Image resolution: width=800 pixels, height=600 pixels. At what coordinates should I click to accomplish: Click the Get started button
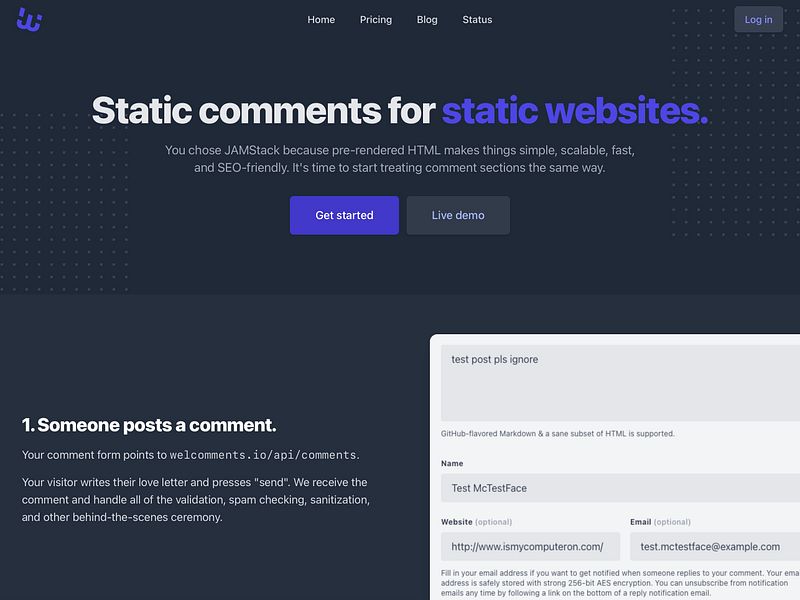click(344, 215)
